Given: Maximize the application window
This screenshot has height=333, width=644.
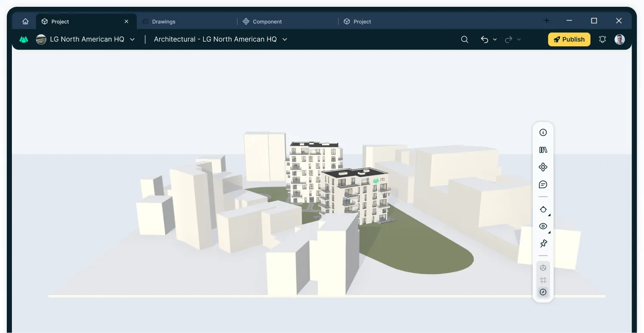Looking at the screenshot, I should click(x=594, y=20).
